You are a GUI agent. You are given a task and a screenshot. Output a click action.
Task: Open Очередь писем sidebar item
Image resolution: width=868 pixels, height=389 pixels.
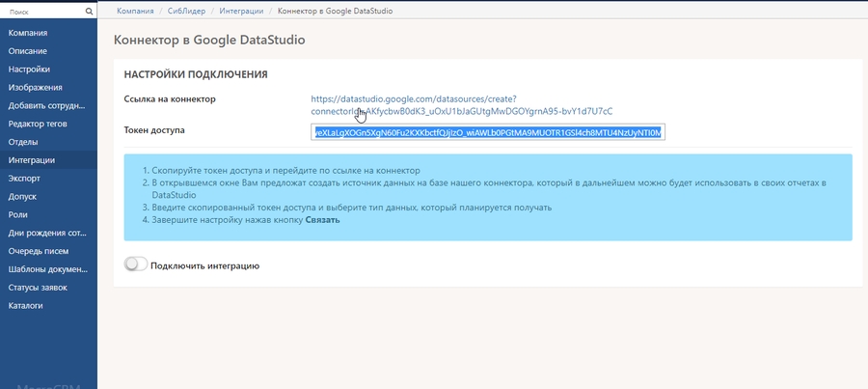39,251
